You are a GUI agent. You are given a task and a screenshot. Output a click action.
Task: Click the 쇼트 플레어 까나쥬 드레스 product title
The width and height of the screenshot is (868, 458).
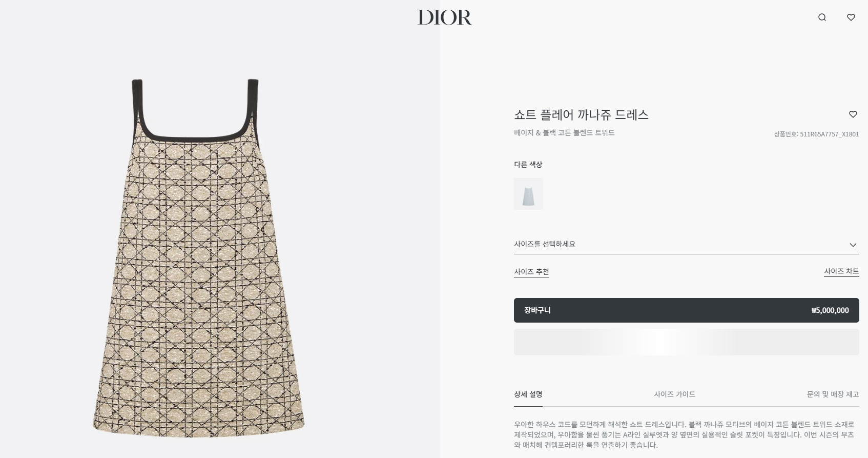tap(581, 115)
